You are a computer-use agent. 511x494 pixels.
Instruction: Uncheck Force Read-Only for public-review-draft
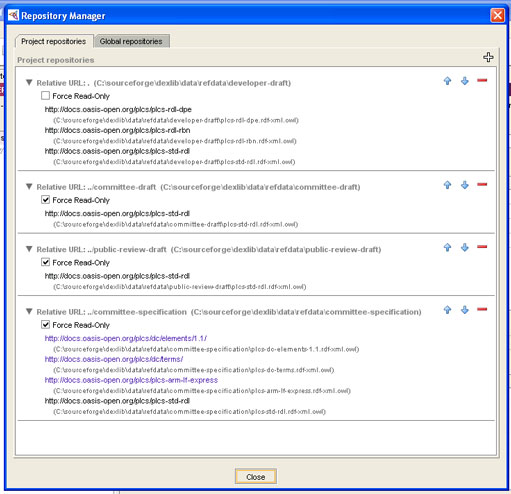tap(45, 262)
